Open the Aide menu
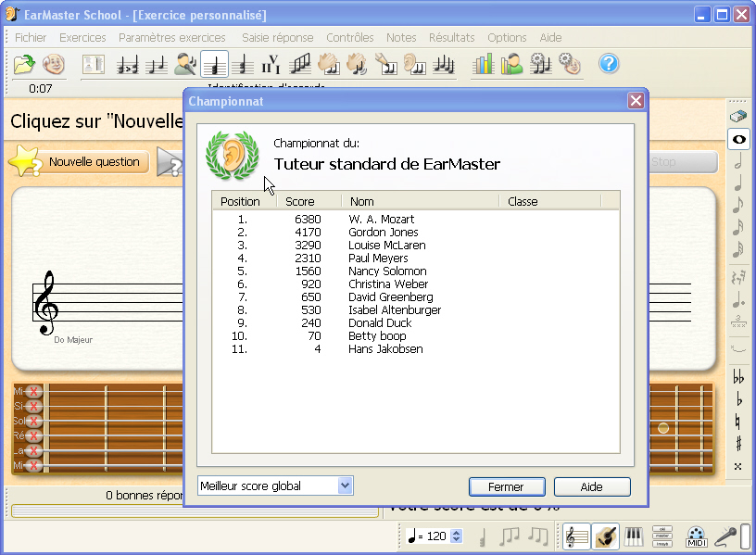This screenshot has width=756, height=555. (550, 38)
